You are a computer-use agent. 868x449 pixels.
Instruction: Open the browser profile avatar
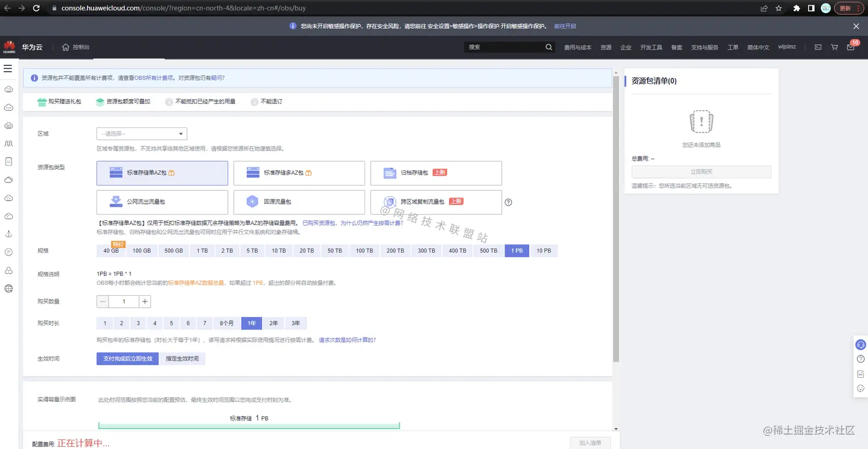(826, 8)
